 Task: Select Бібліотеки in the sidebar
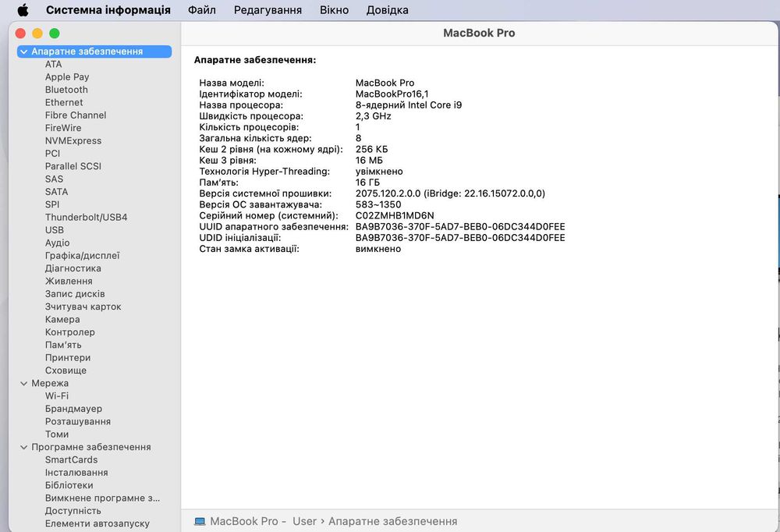(69, 485)
